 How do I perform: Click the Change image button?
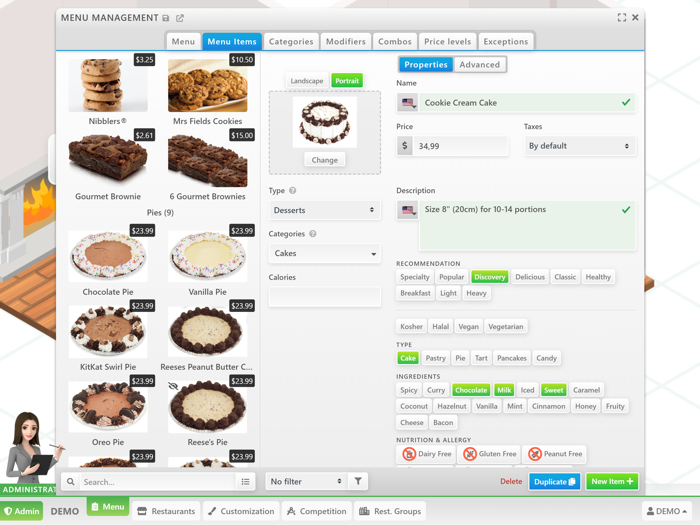coord(325,160)
